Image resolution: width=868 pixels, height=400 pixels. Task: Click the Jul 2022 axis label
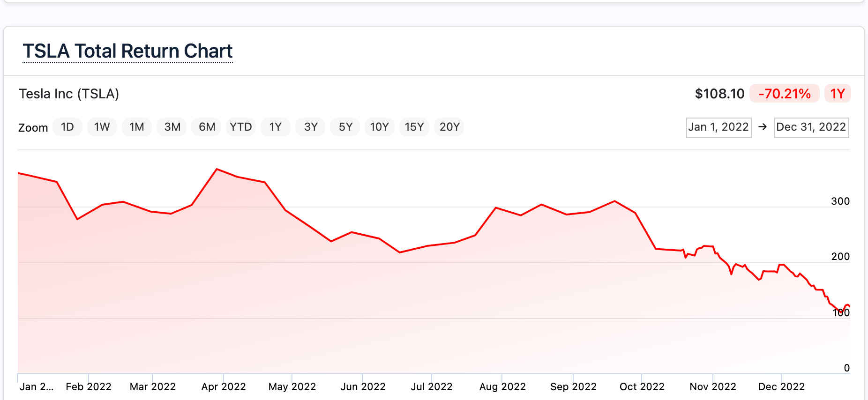(x=432, y=387)
